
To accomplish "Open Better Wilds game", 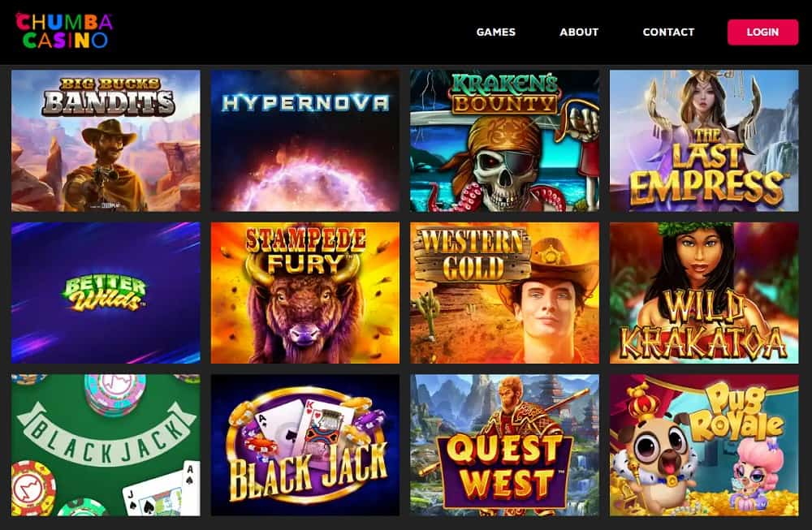I will click(106, 293).
